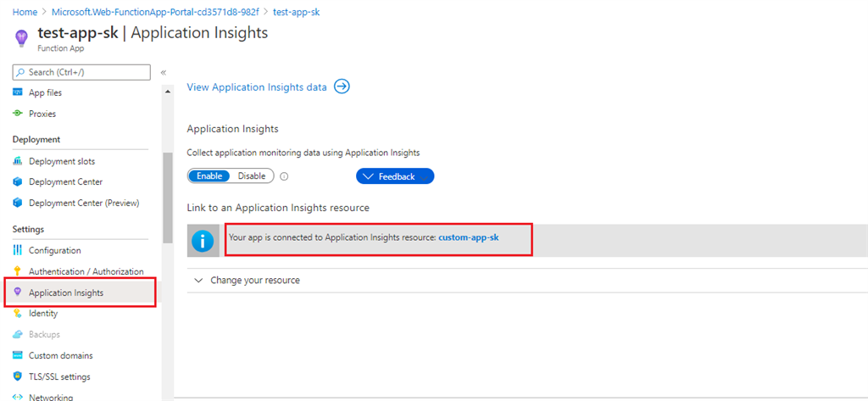Click the Configuration icon in Settings
Image resolution: width=868 pixels, height=401 pixels.
point(17,250)
